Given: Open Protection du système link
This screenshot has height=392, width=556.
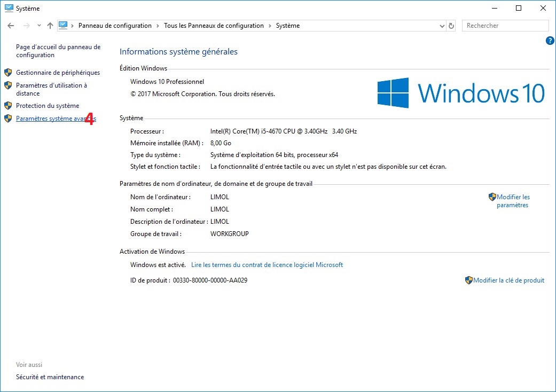Looking at the screenshot, I should [x=48, y=106].
